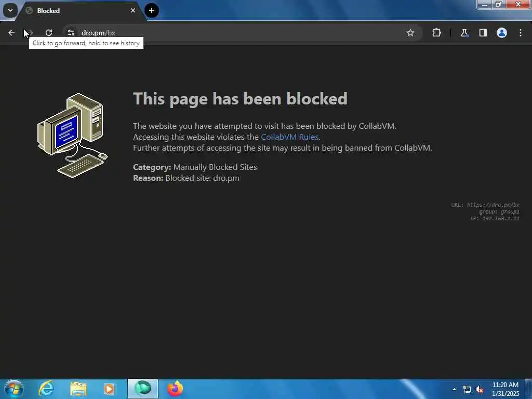Select the active green browser taskbar icon

143,389
